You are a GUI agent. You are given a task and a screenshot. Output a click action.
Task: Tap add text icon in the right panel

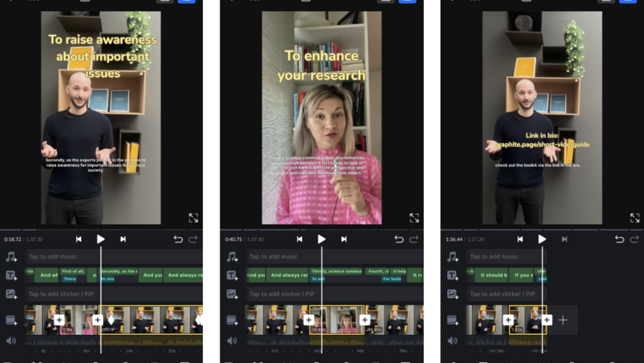[452, 276]
